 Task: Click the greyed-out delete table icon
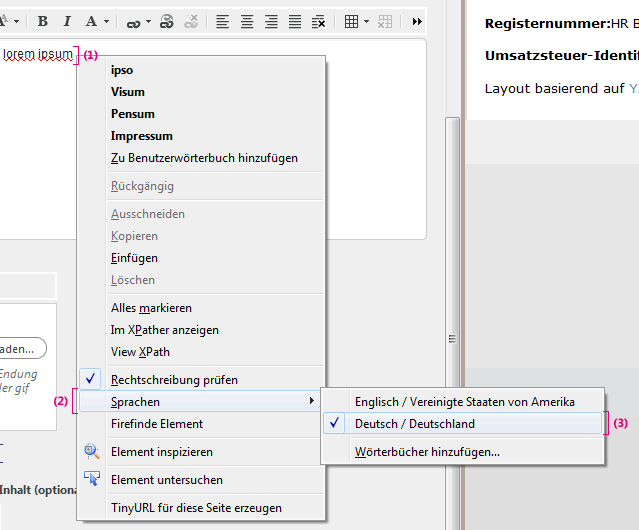(385, 21)
